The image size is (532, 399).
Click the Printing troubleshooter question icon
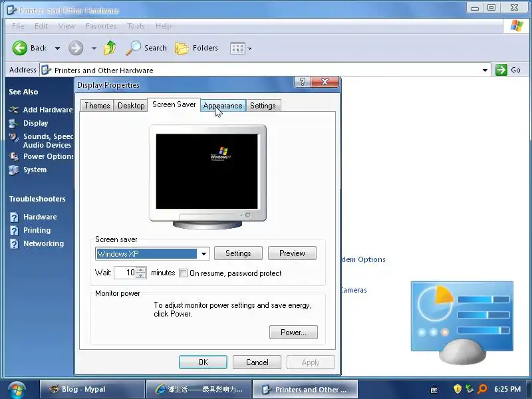[x=14, y=230]
